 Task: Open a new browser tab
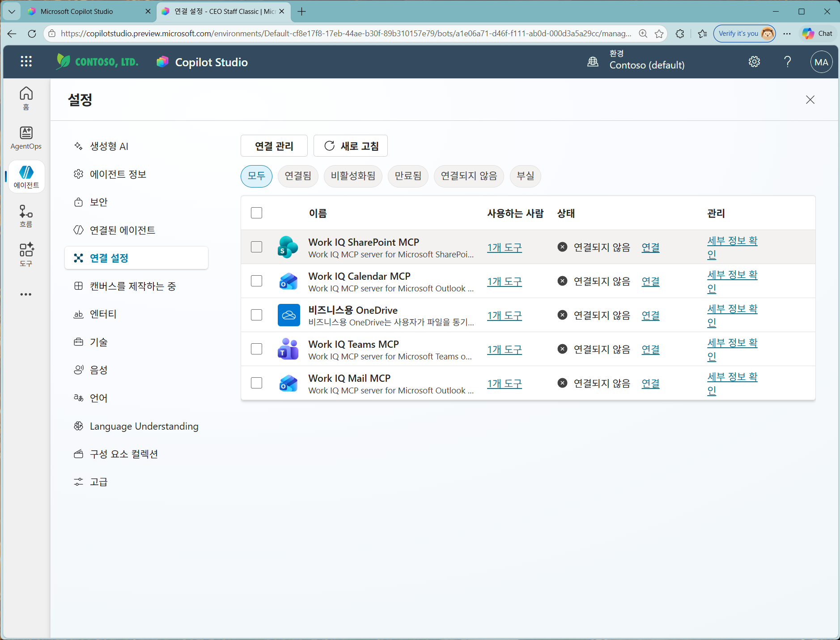point(302,12)
